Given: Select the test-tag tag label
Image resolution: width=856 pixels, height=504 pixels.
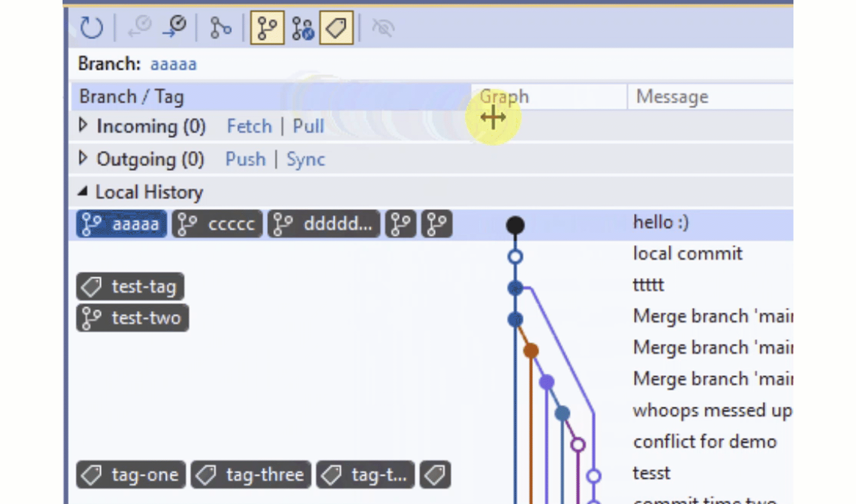Looking at the screenshot, I should point(130,287).
